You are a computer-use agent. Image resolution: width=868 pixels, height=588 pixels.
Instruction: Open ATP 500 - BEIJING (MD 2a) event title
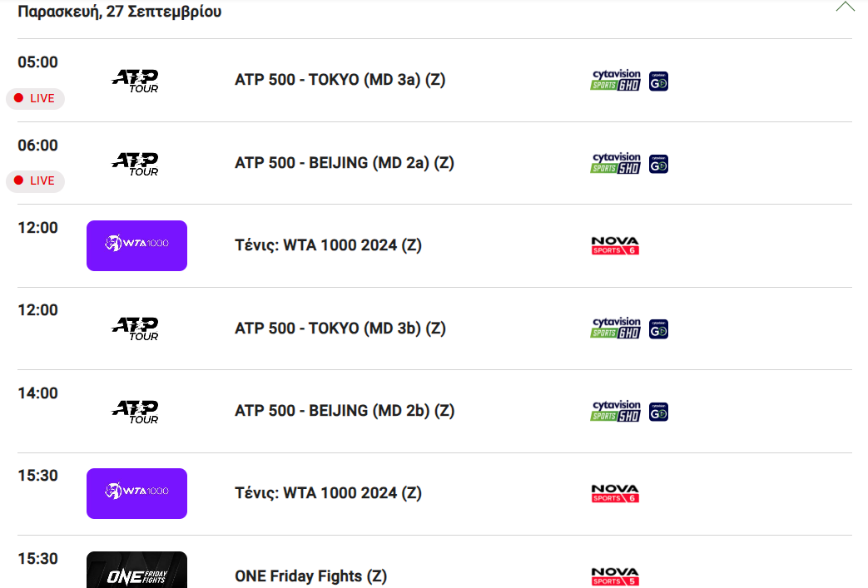(344, 163)
